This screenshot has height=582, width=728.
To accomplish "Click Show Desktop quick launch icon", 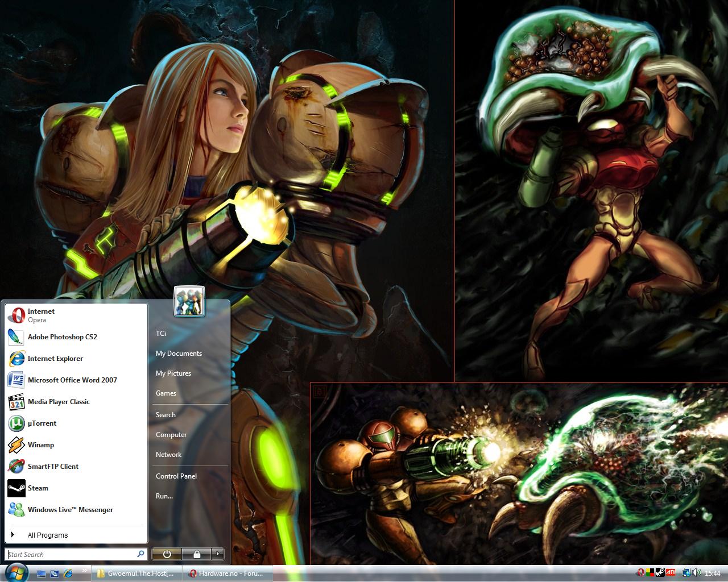I will pos(42,573).
